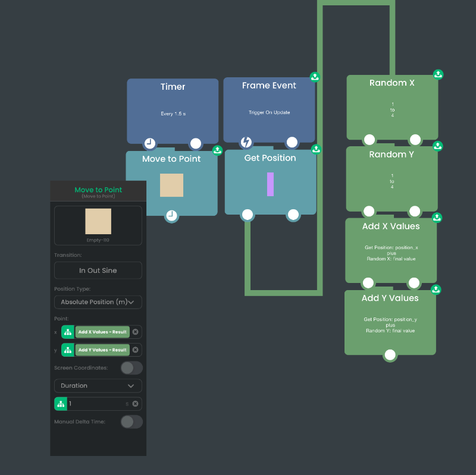Open the Absolute Position type dropdown
This screenshot has width=476, height=475.
(98, 302)
